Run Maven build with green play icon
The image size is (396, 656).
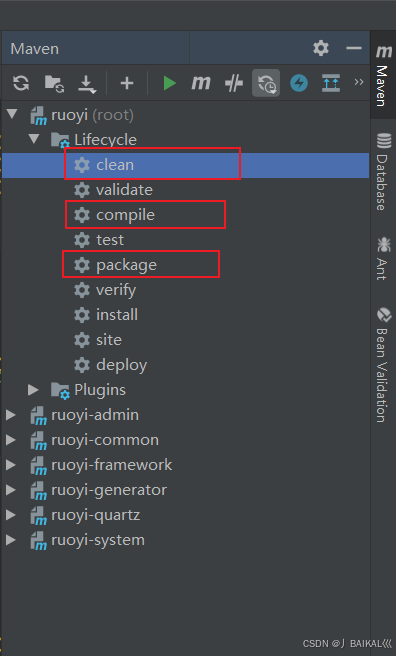click(x=169, y=83)
